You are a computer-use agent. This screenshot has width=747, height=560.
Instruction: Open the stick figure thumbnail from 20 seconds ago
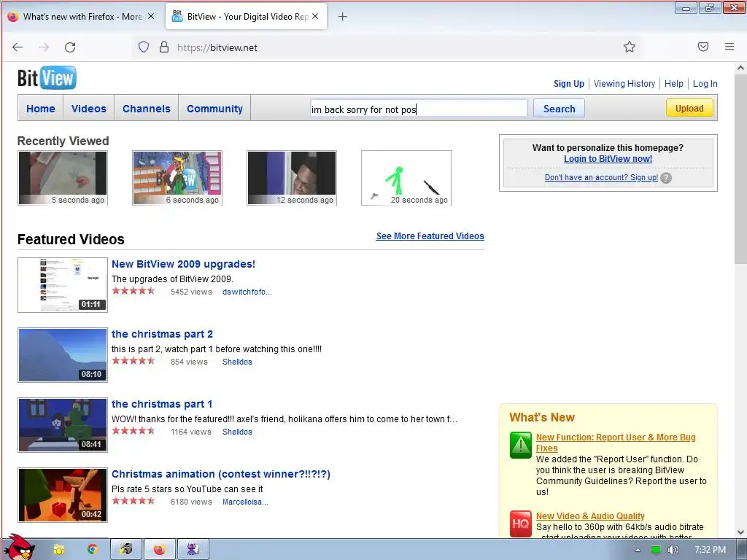(x=406, y=178)
